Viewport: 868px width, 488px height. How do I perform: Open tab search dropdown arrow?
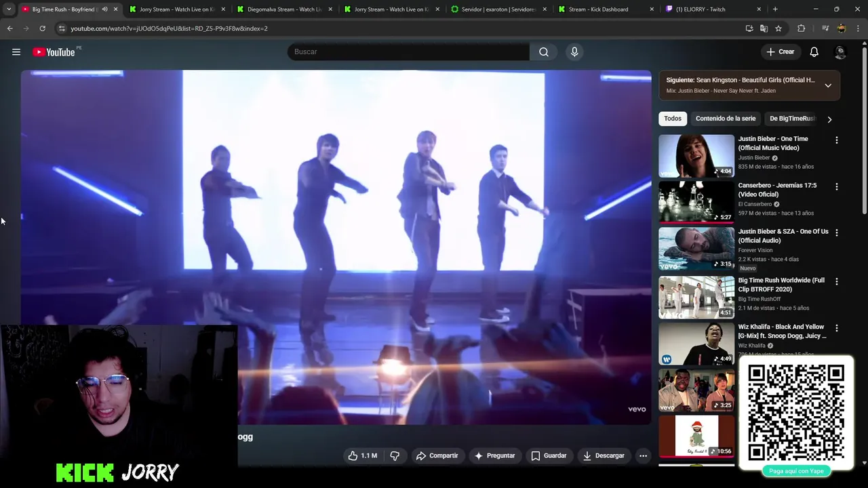tap(9, 9)
